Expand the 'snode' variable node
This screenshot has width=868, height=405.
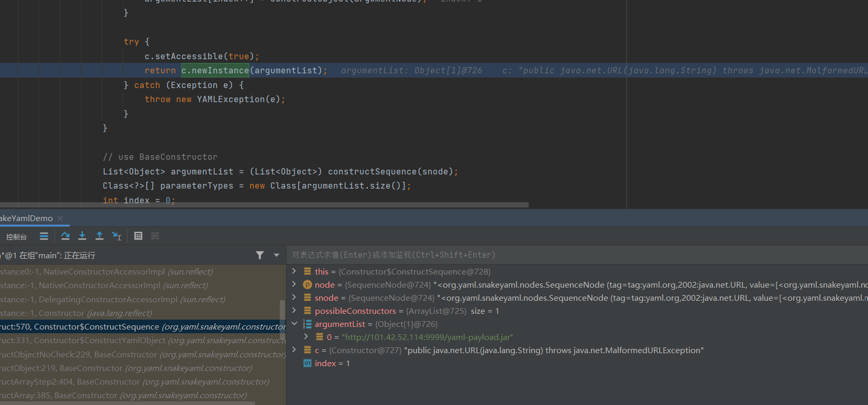(294, 297)
